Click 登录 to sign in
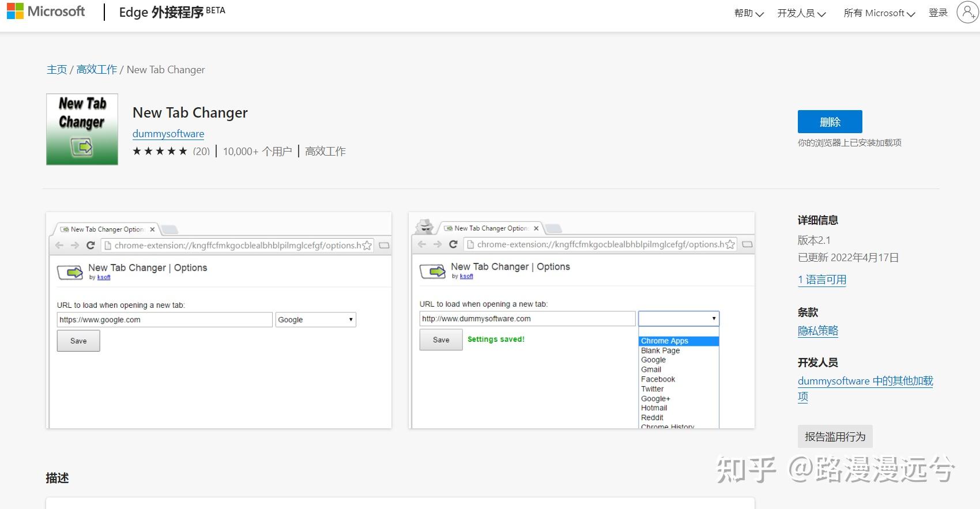Screen dimensions: 980x509 (x=938, y=13)
